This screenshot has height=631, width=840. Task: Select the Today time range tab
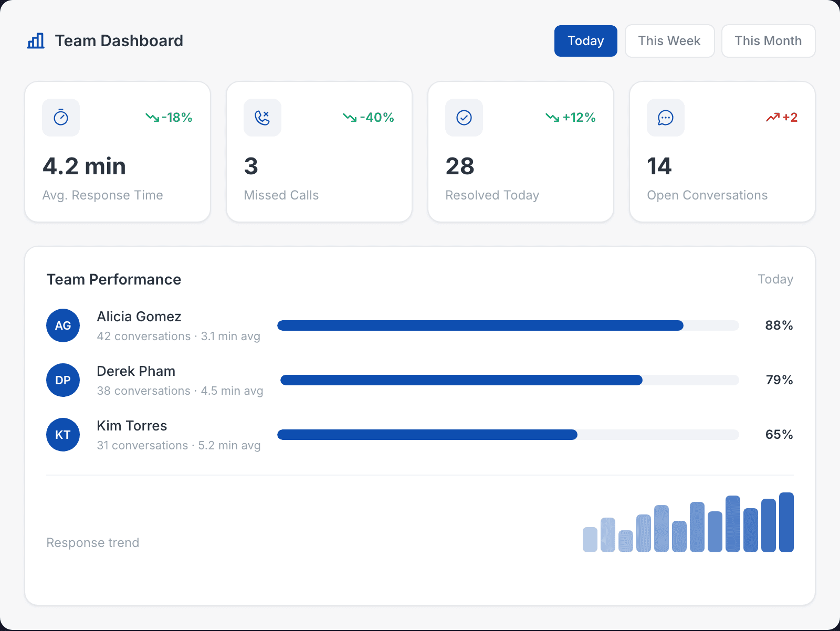(x=585, y=41)
